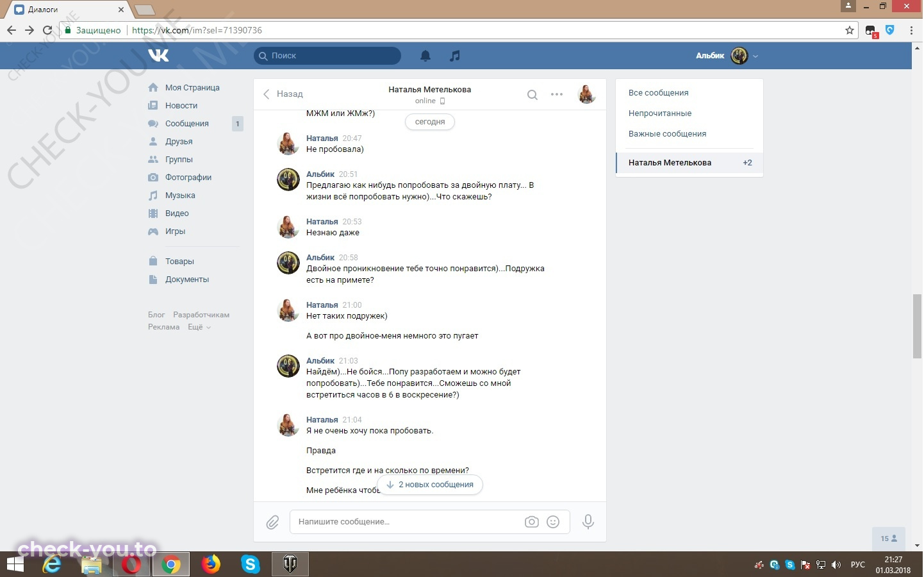Viewport: 924px width, 577px height.
Task: Open Блог footer link
Action: click(156, 315)
